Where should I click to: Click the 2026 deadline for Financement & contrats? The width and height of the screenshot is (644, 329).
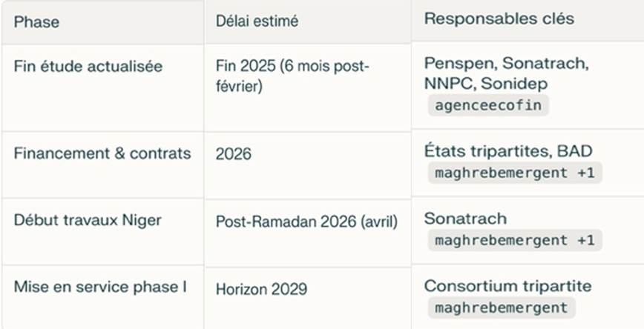click(234, 154)
